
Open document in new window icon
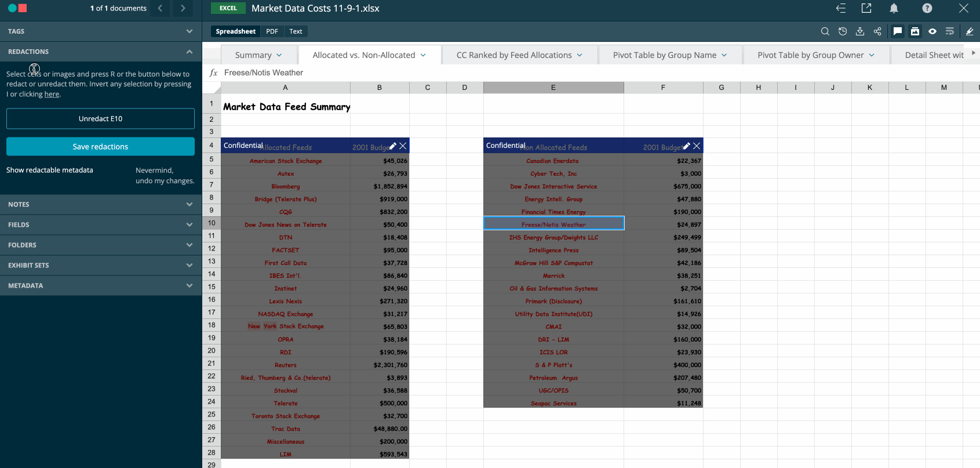click(x=866, y=8)
